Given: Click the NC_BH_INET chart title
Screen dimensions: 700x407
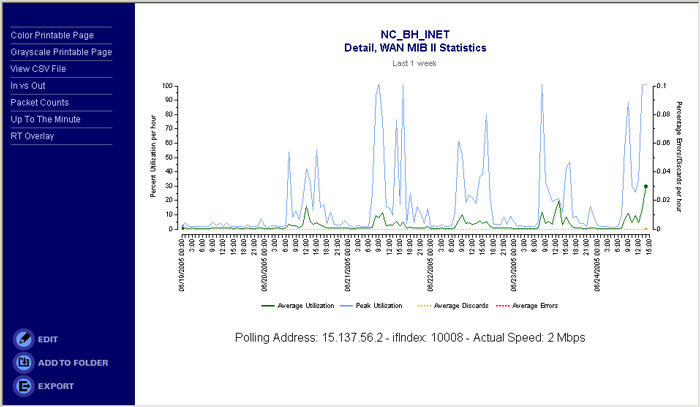Looking at the screenshot, I should 415,34.
